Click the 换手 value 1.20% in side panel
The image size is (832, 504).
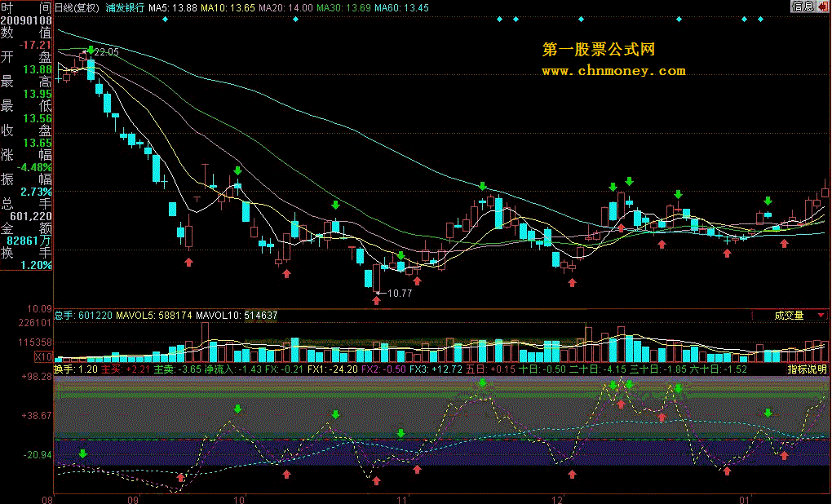[x=37, y=265]
